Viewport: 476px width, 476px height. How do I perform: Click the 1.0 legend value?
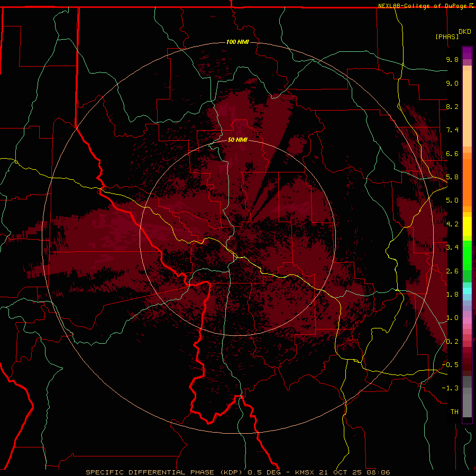[452, 318]
